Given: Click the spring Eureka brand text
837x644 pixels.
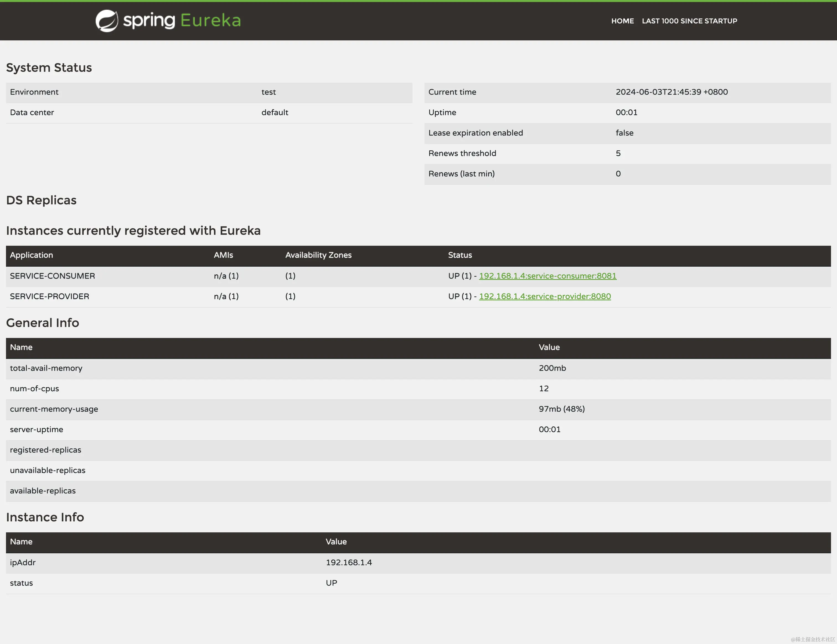Looking at the screenshot, I should pyautogui.click(x=182, y=21).
